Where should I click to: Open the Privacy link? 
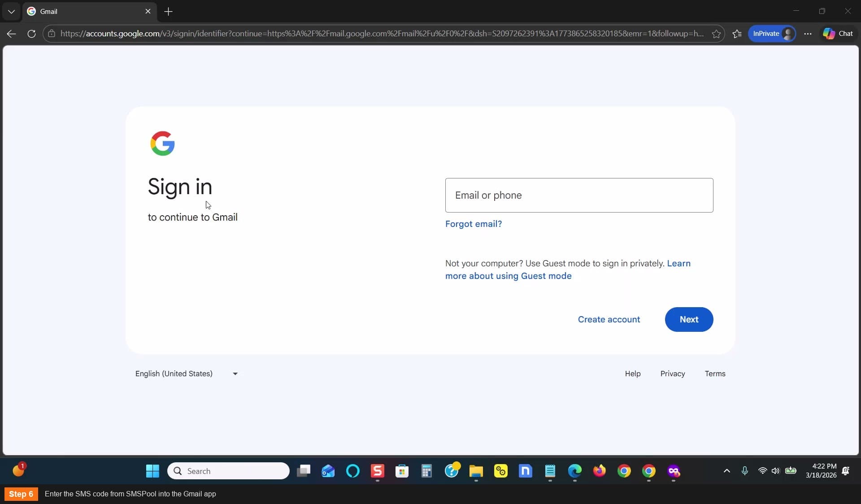(673, 374)
